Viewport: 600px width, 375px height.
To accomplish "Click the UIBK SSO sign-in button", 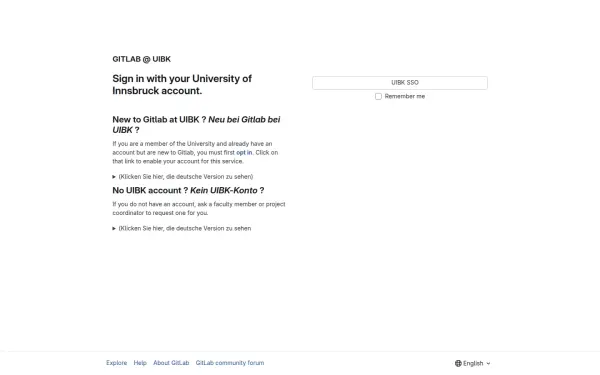I will tap(400, 83).
